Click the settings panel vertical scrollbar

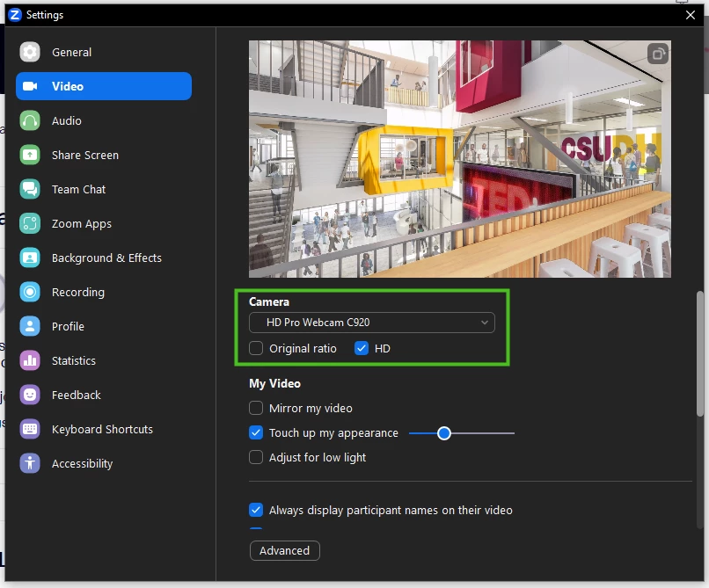coord(699,353)
